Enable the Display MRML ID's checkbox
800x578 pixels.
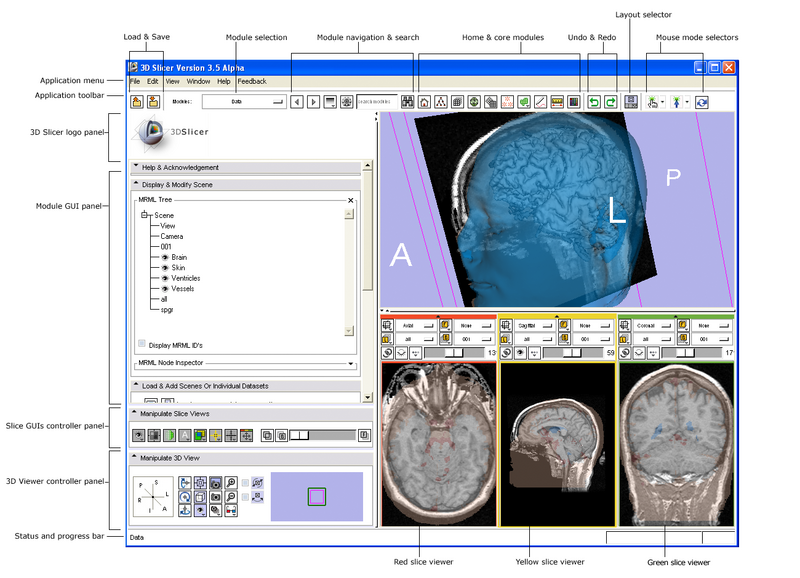pyautogui.click(x=142, y=344)
